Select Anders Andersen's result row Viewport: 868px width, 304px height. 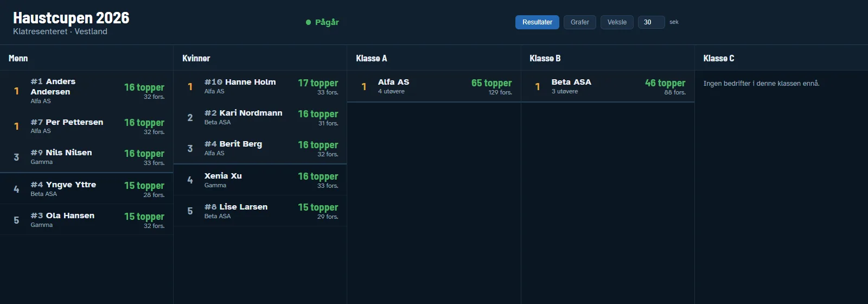(87, 91)
